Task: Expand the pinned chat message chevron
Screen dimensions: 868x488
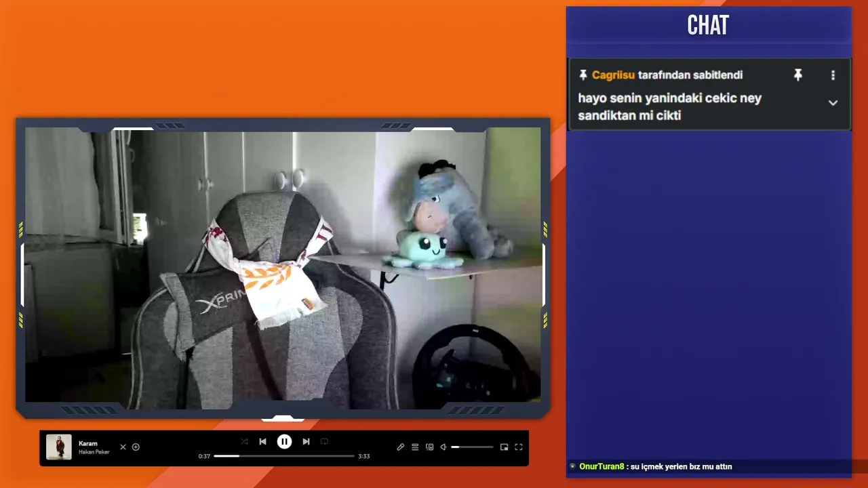Action: coord(833,103)
